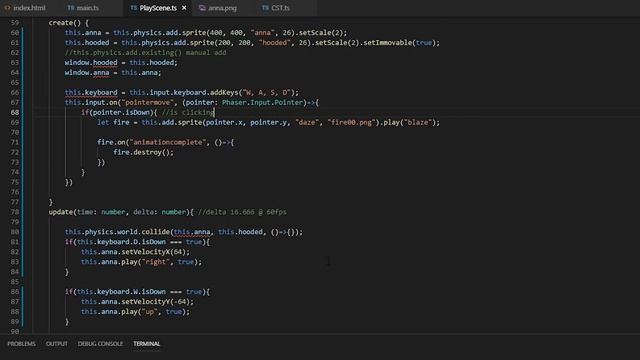The height and width of the screenshot is (360, 640).
Task: Click 'collide' on line 80
Action: (x=156, y=232)
